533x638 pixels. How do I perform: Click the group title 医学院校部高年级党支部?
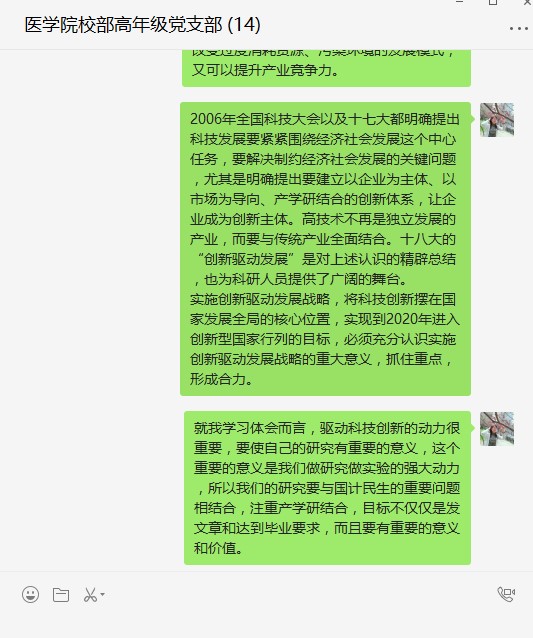tap(123, 25)
